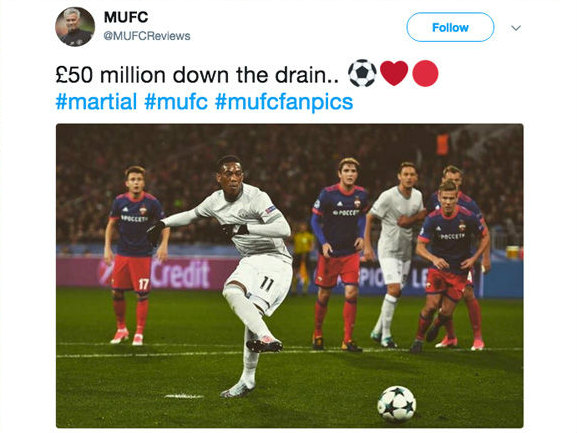The image size is (578, 433).
Task: Open the #mufcfanpics hashtag
Action: 284,102
